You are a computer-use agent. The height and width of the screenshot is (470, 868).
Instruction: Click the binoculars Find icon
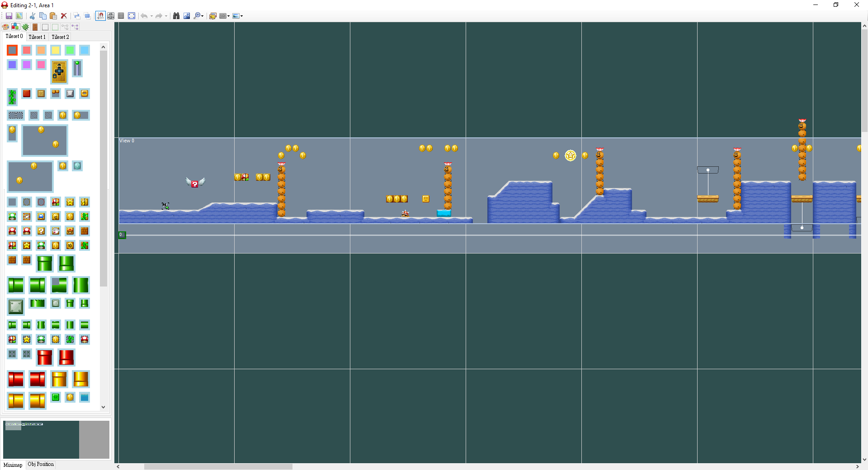[x=176, y=16]
